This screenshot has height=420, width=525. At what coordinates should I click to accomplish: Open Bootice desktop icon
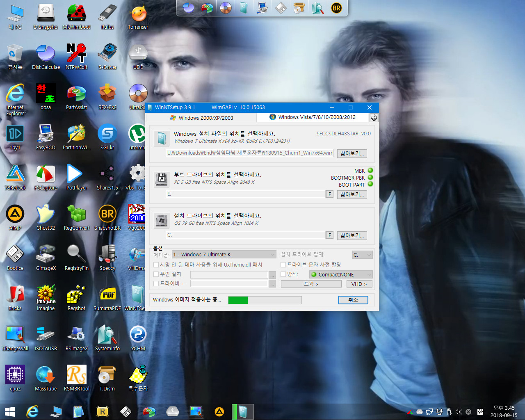point(15,258)
